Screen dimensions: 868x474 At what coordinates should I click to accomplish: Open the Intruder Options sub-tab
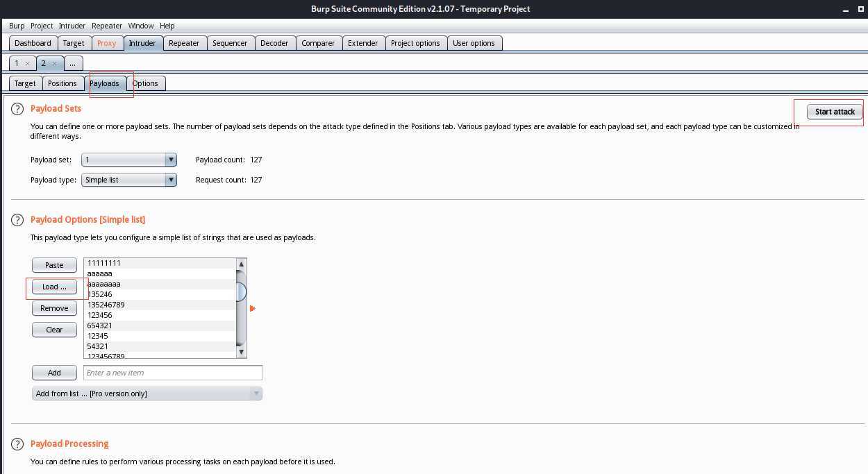pos(145,83)
